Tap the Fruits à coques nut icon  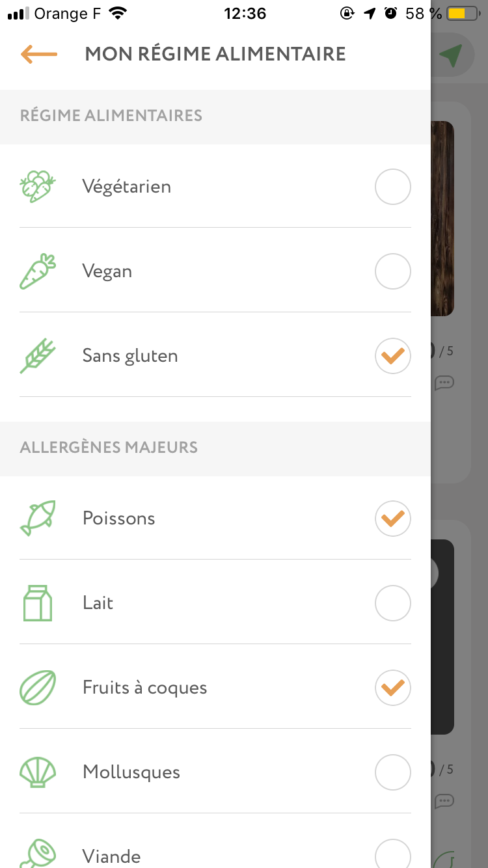coord(38,688)
